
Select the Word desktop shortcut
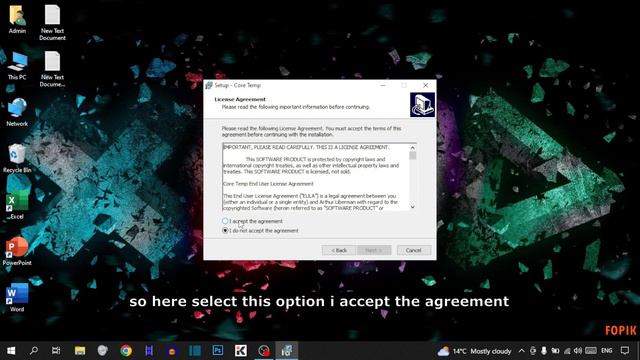coord(17,298)
